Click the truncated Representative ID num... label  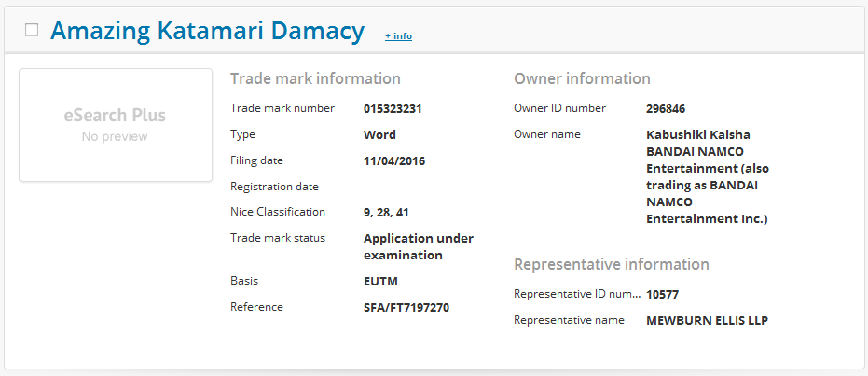click(x=576, y=295)
